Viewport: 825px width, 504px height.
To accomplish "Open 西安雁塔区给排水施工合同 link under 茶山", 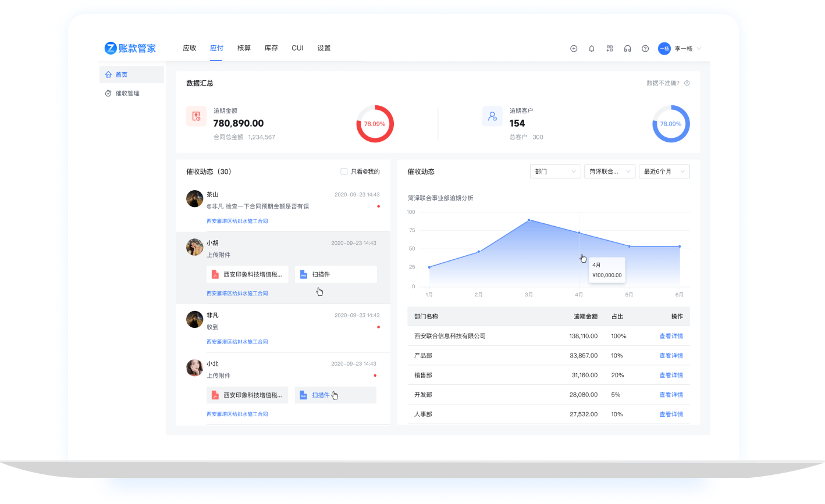I will pyautogui.click(x=237, y=221).
